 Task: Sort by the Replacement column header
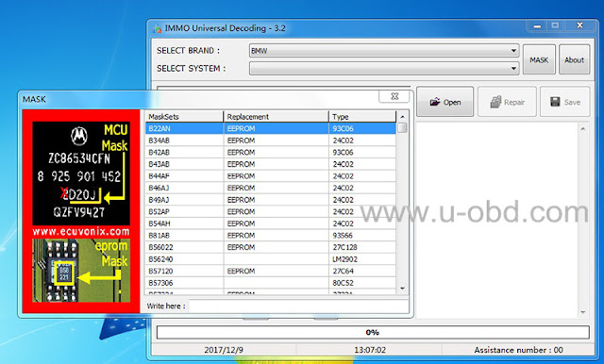pos(276,117)
